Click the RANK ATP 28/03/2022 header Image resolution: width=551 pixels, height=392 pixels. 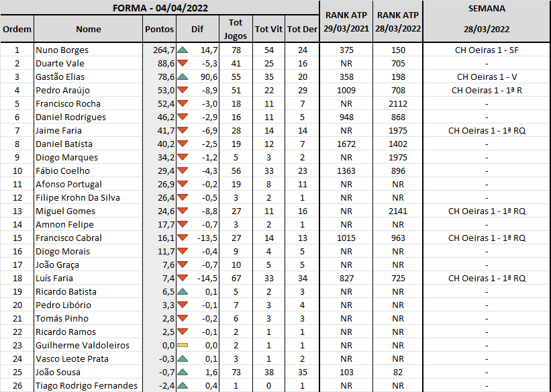tap(398, 21)
